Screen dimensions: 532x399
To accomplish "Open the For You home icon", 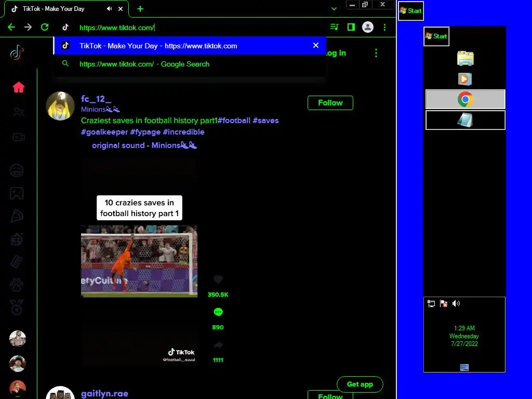I will click(x=19, y=87).
